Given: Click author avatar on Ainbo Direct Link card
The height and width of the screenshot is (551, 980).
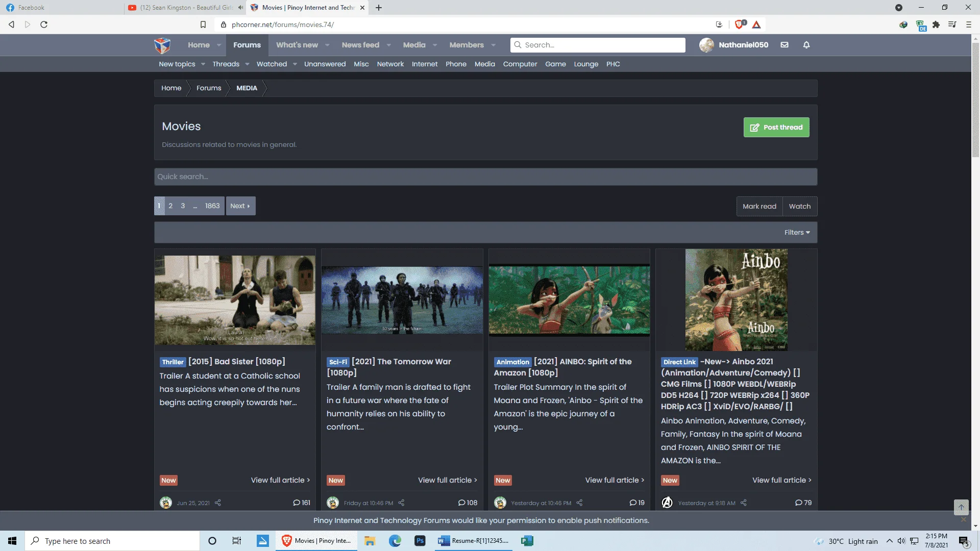Looking at the screenshot, I should coord(667,503).
